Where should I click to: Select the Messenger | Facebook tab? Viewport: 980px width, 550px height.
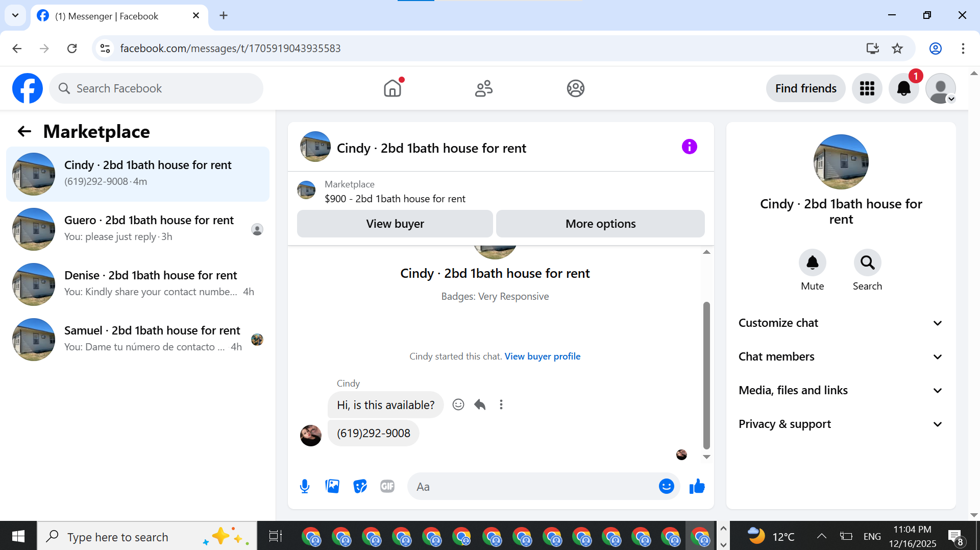pyautogui.click(x=119, y=16)
